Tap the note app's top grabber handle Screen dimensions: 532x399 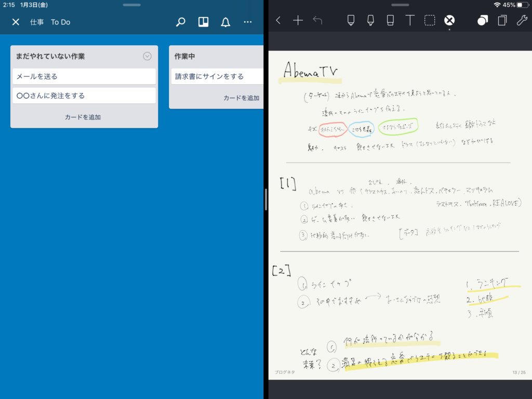[x=400, y=5]
